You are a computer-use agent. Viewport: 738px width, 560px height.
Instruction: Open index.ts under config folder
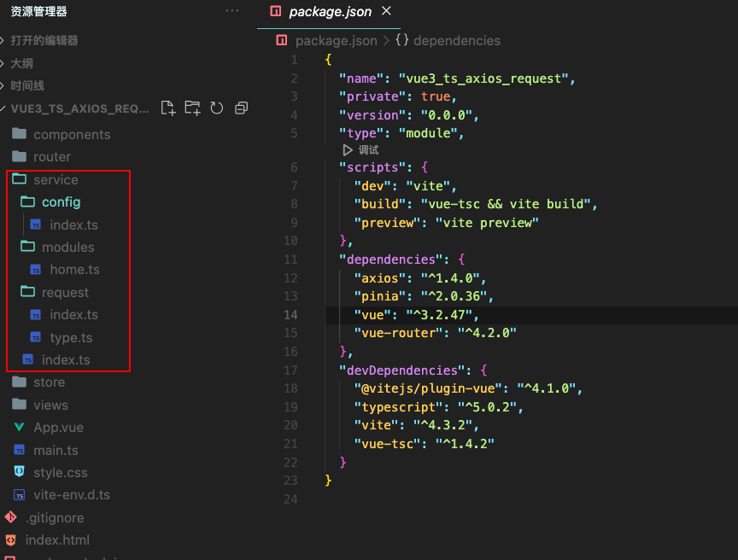[74, 225]
